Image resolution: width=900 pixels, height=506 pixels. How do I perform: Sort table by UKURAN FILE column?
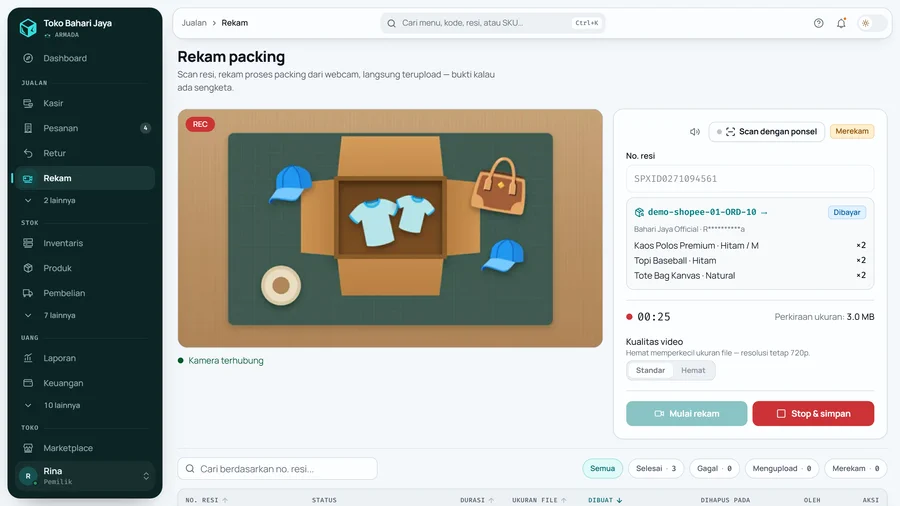coord(540,500)
